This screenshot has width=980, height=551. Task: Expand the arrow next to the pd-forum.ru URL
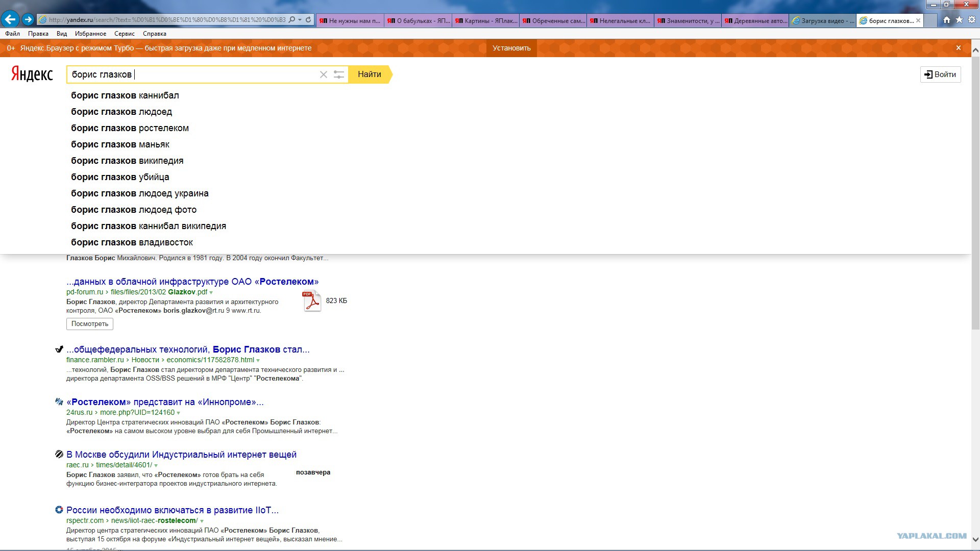click(x=211, y=293)
